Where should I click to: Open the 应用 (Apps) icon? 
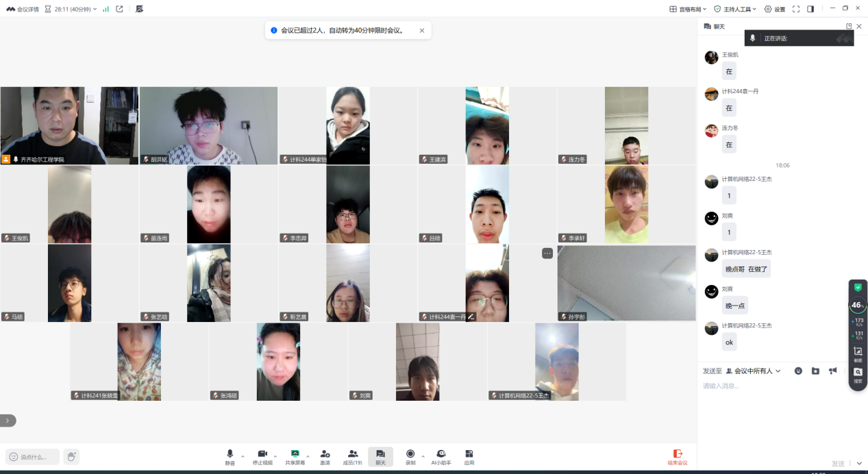coord(469,457)
